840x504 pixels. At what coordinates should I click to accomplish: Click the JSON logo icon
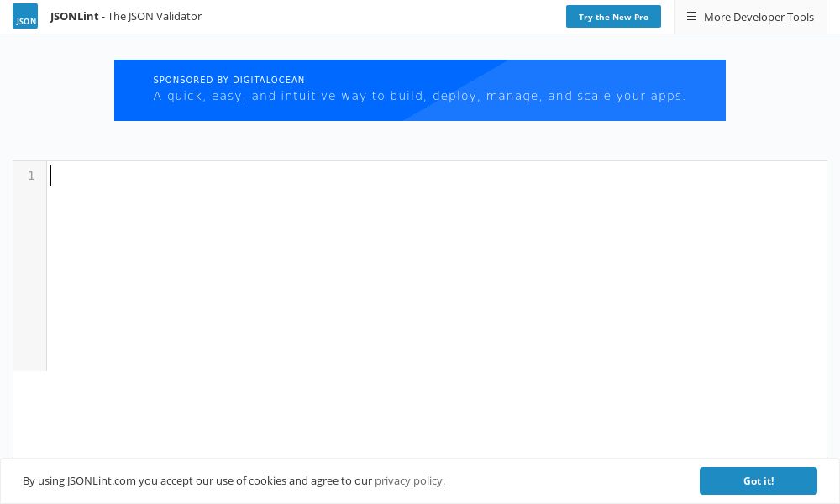[25, 16]
